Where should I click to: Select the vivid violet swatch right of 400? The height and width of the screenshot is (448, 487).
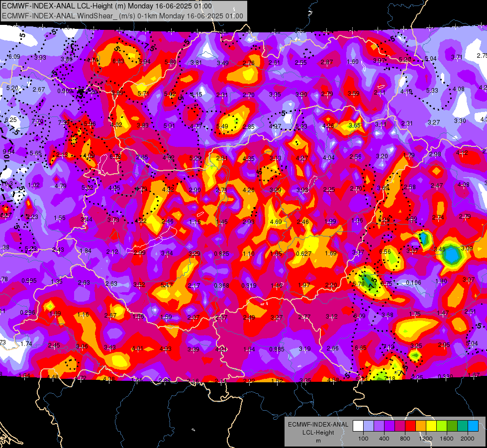(x=389, y=426)
